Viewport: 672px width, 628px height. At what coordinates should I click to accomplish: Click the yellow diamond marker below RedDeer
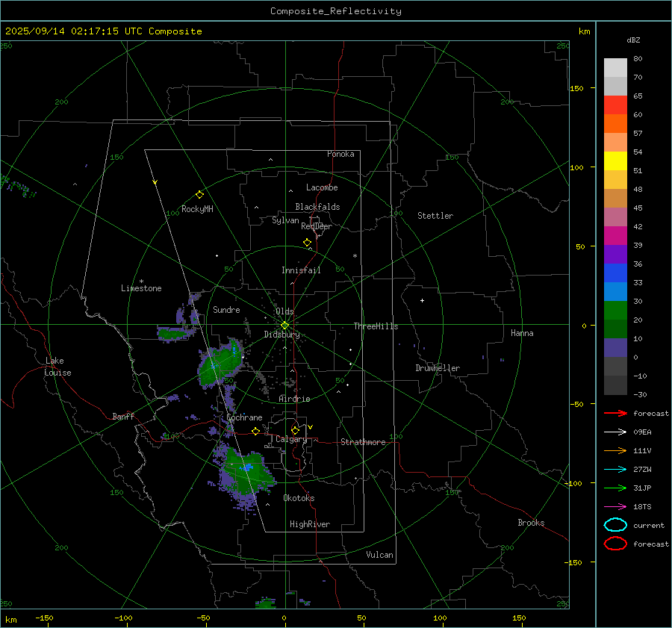click(307, 242)
